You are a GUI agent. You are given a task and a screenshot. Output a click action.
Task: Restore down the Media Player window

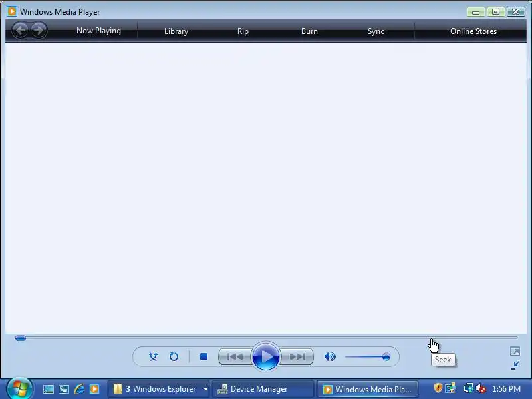click(x=495, y=11)
